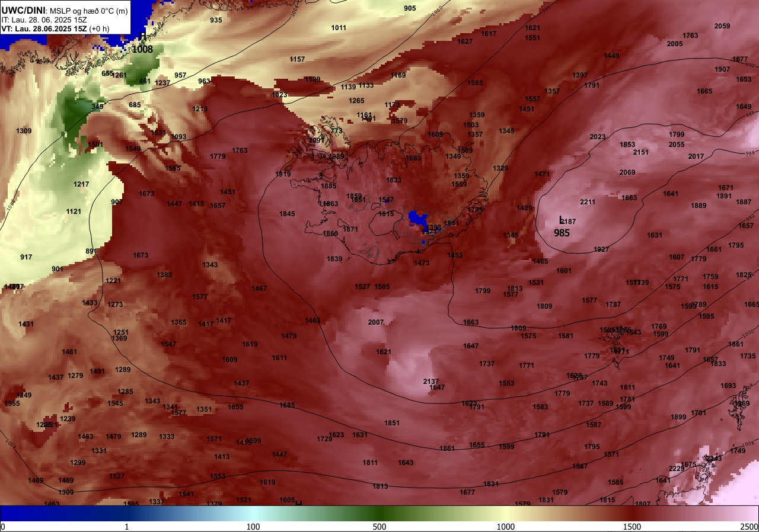Screen dimensions: 759x532
Task: Select the 917 value on the left edge
Action: click(26, 257)
